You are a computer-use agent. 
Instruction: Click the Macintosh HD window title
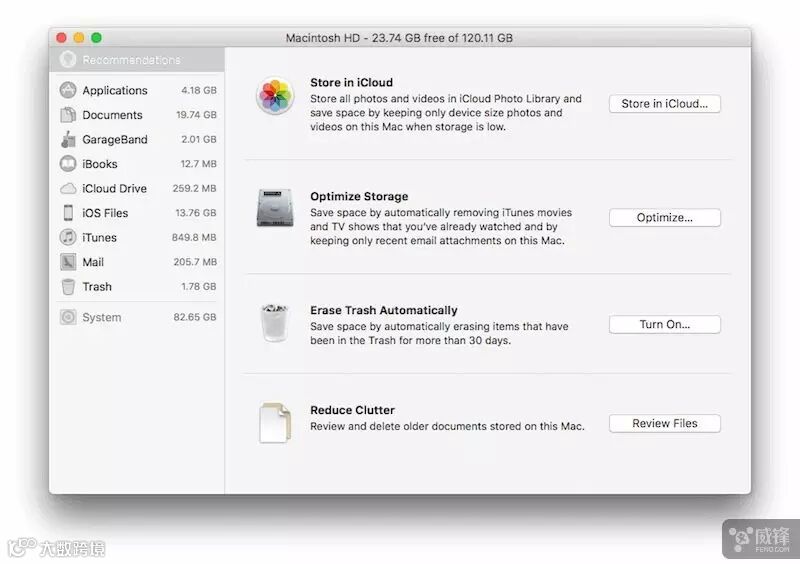399,38
